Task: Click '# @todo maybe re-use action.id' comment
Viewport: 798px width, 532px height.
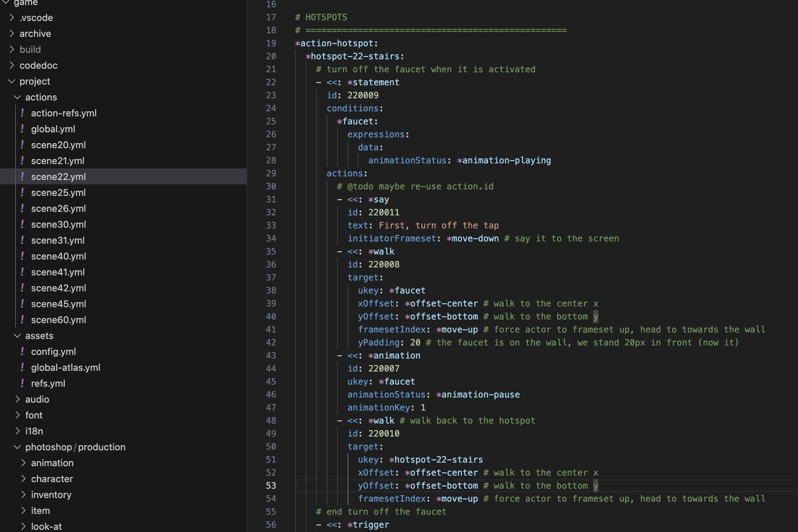Action: [415, 186]
